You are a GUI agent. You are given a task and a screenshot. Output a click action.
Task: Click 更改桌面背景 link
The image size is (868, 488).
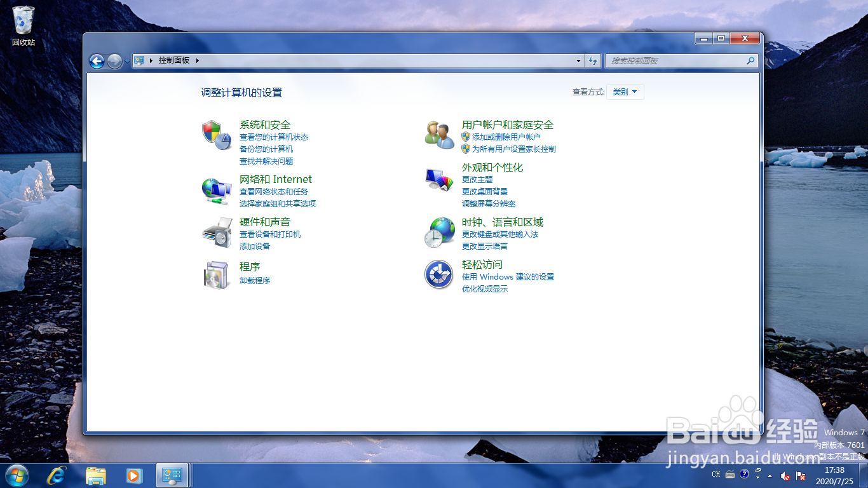pos(485,192)
